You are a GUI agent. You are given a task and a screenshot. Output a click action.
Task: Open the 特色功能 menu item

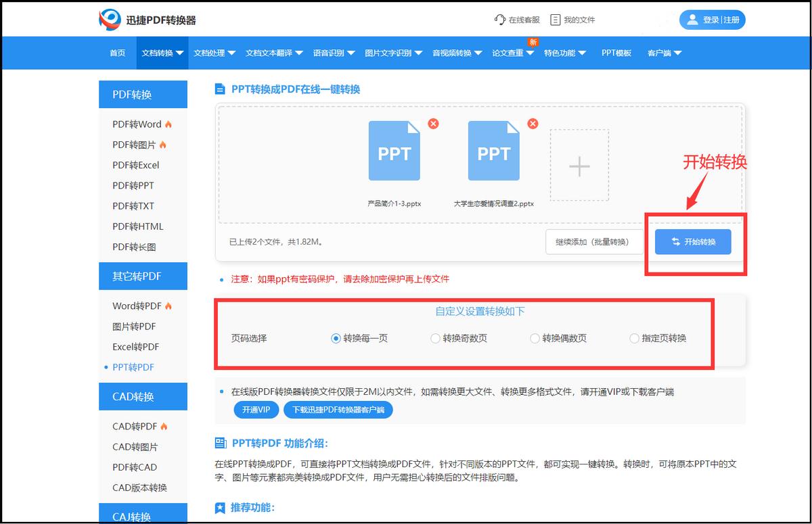click(x=562, y=53)
